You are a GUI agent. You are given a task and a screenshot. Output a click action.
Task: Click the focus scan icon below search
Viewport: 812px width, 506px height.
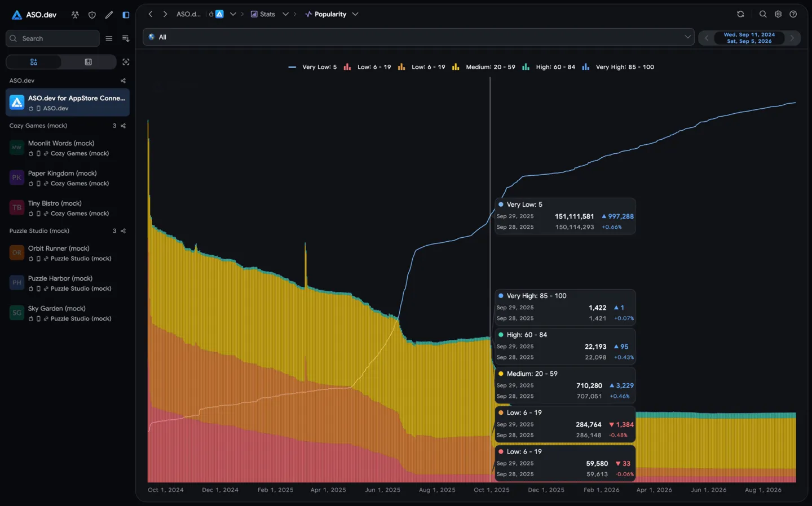[x=126, y=62]
